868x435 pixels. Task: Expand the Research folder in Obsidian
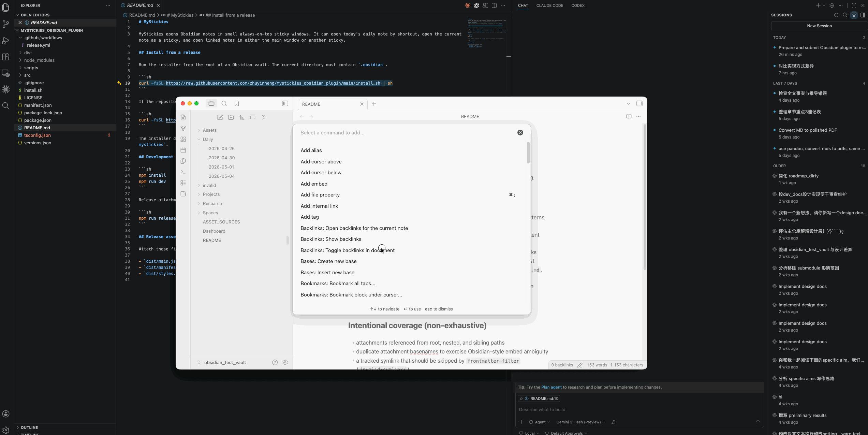tap(212, 204)
